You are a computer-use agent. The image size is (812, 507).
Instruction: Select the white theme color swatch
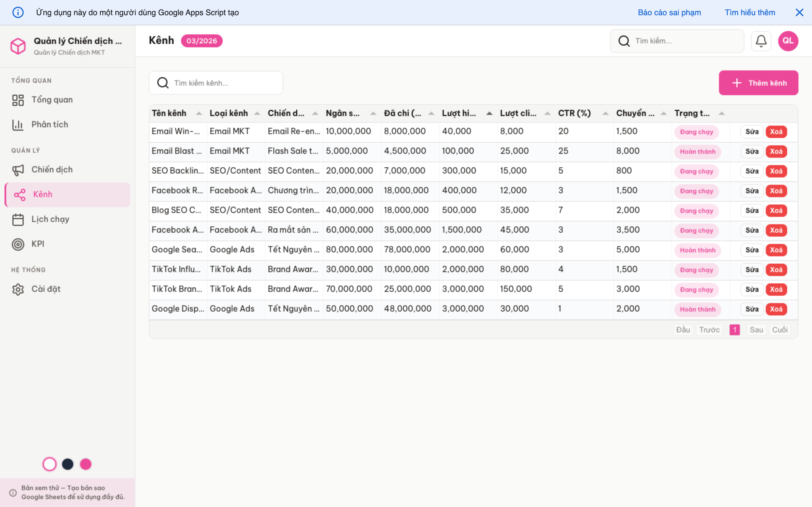(x=50, y=464)
